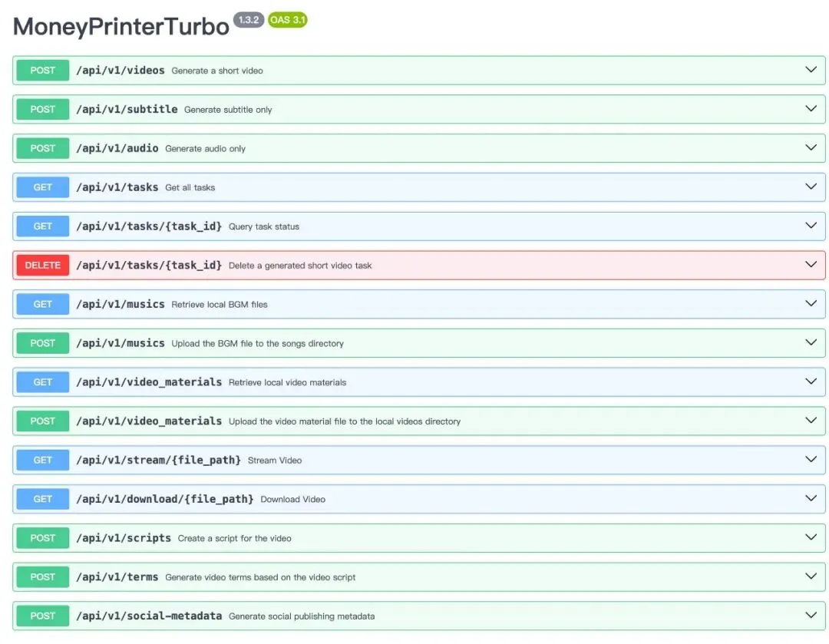Click the OAS 3.1 badge
This screenshot has width=829, height=644.
point(288,19)
